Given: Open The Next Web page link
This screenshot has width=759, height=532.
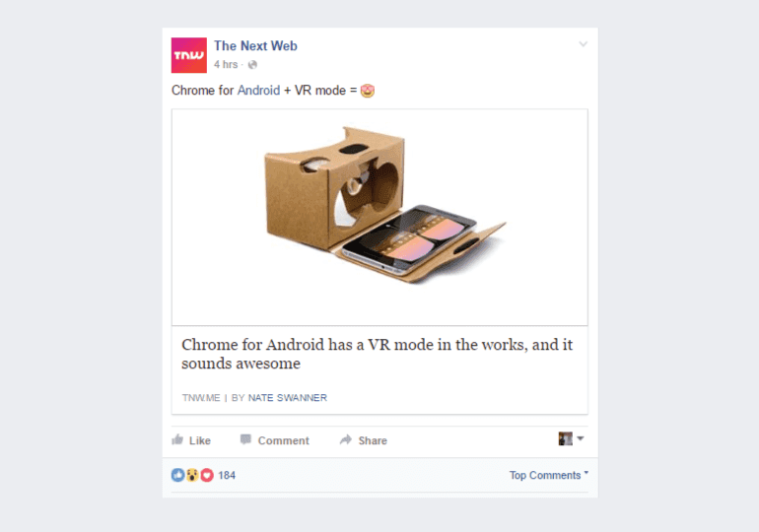Looking at the screenshot, I should coord(255,46).
